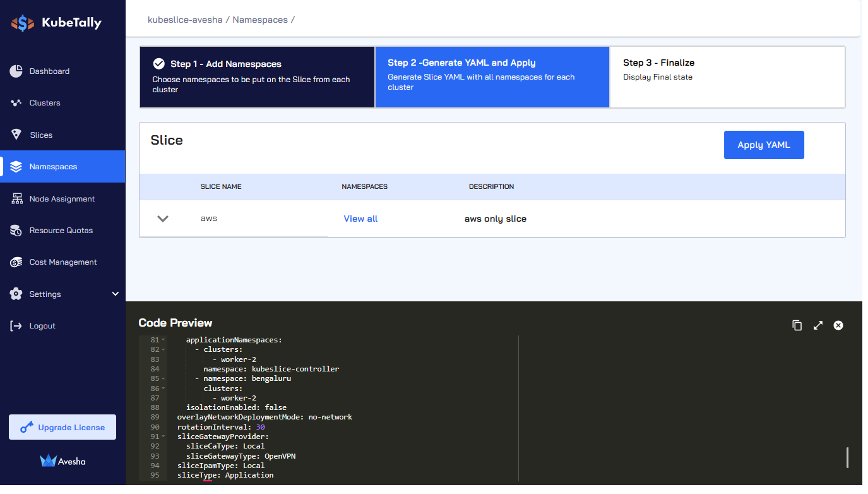Open the Clusters menu item

tap(62, 103)
